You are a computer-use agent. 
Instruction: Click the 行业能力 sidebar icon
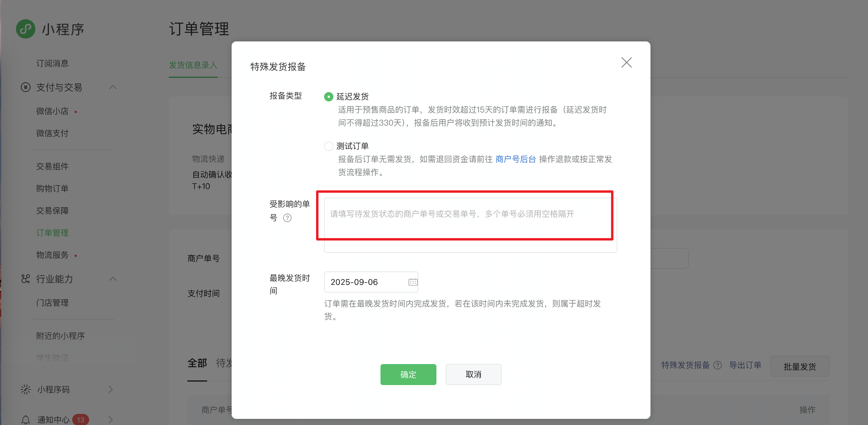pyautogui.click(x=25, y=279)
